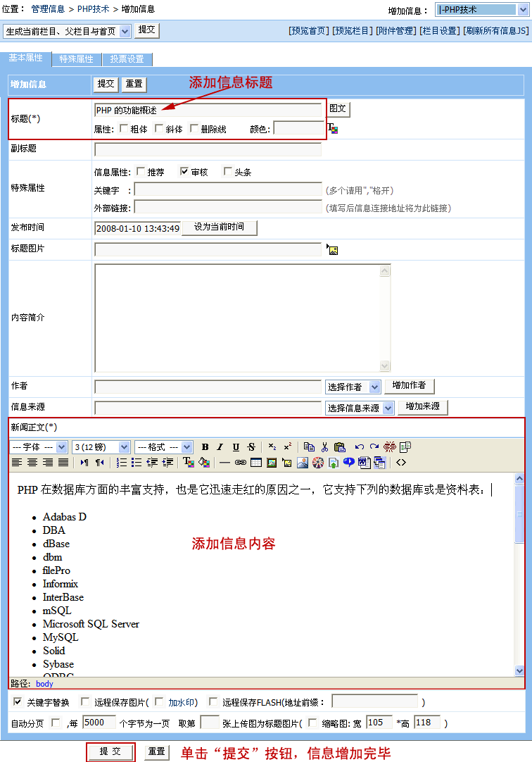Uncheck the 审核 checkbox
Screen dimensions: 532x762
184,171
